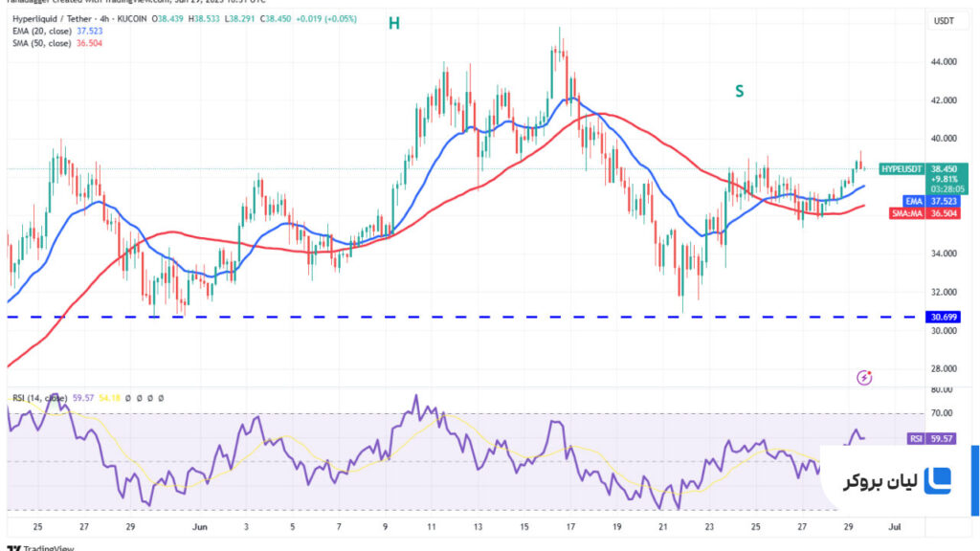
Task: Click the 30.699 support level label
Action: click(x=943, y=318)
